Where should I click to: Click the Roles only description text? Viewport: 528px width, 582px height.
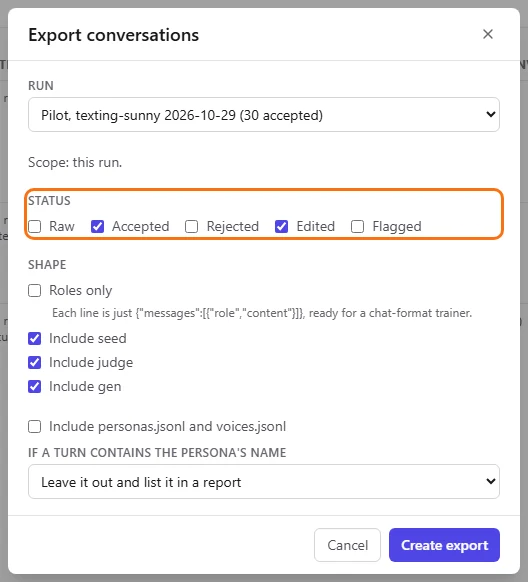pos(262,313)
